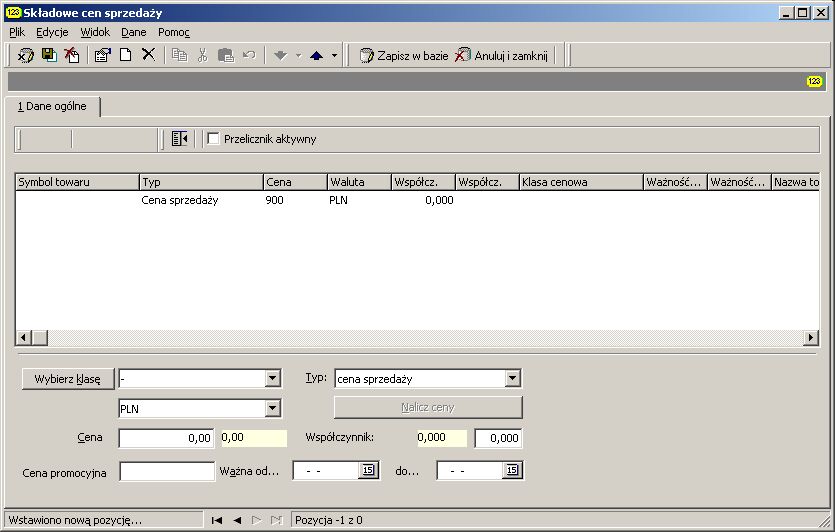Click the Klasa cenowa column header
The image size is (835, 532).
coord(582,182)
